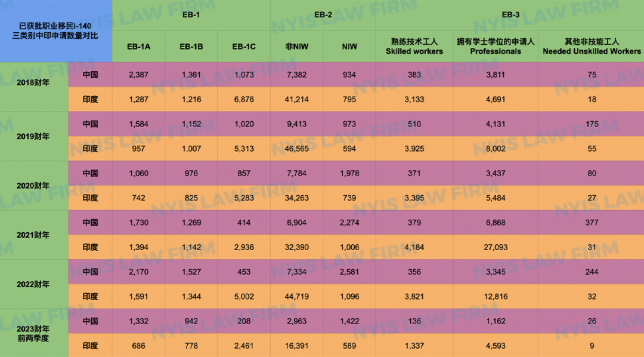This screenshot has width=644, height=357.
Task: Click the cell with value 2,581
Action: (349, 272)
